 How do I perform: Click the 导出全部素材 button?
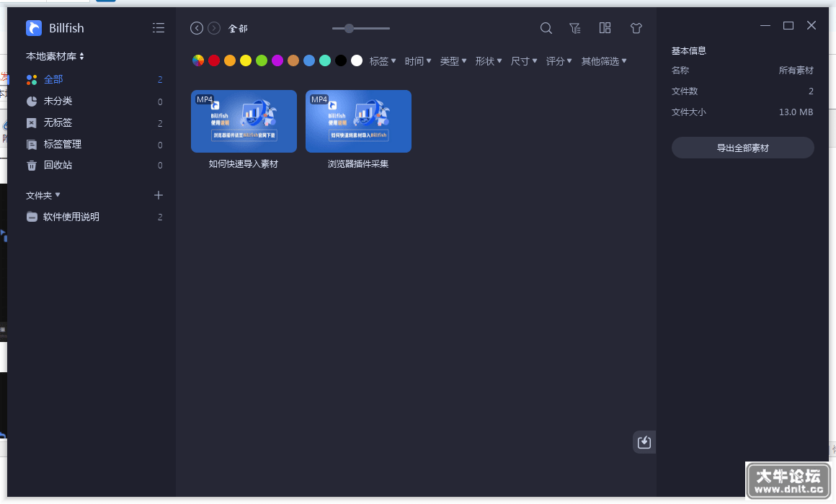coord(743,148)
